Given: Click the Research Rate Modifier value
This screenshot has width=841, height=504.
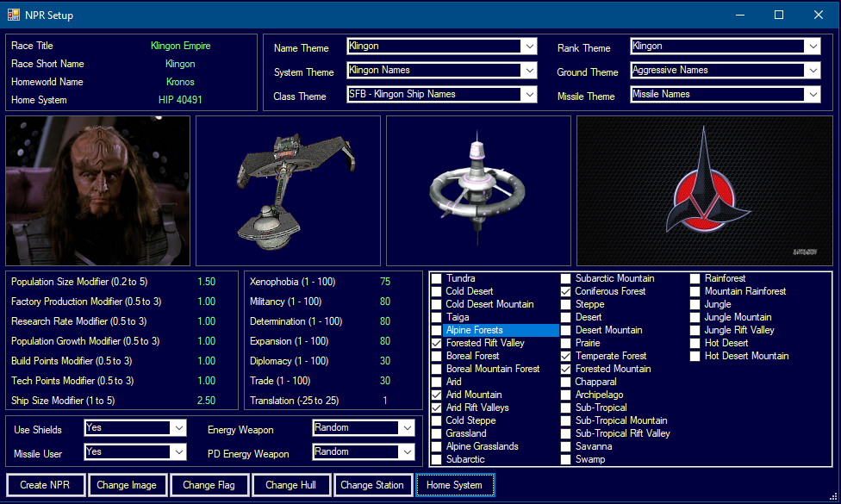Looking at the screenshot, I should click(x=207, y=321).
